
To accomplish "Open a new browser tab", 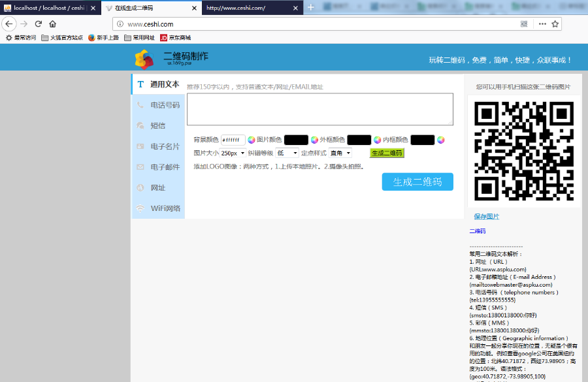I will (x=310, y=7).
